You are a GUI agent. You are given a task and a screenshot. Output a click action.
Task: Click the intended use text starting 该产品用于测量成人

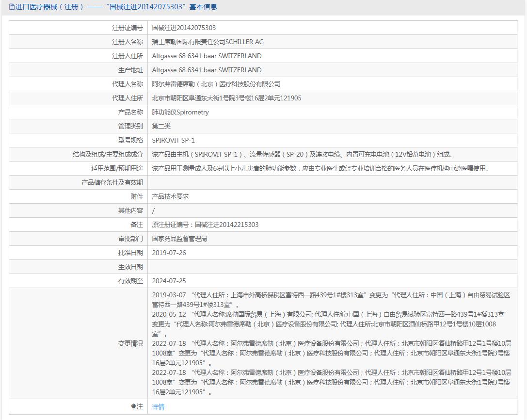pyautogui.click(x=320, y=168)
